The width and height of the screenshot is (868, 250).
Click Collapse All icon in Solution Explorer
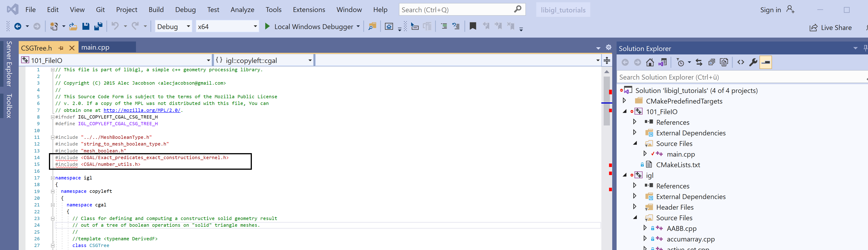[x=711, y=62]
